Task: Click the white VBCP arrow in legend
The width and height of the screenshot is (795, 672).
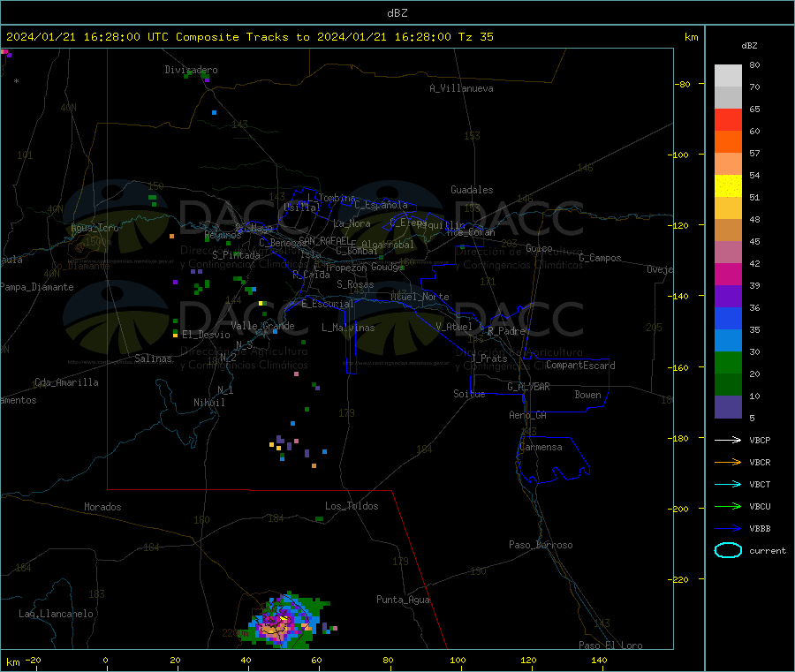Action: (728, 440)
